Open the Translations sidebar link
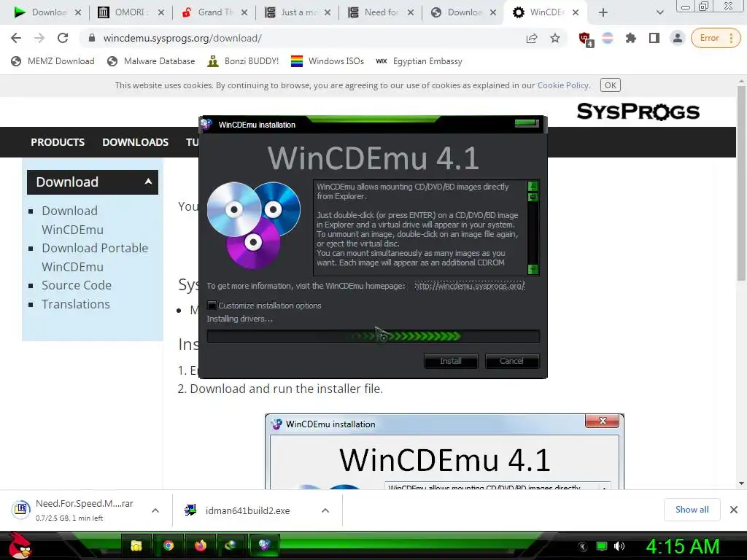The height and width of the screenshot is (560, 747). 76,304
